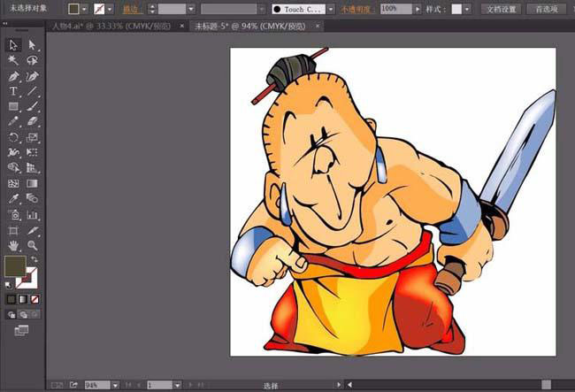This screenshot has height=392, width=575.
Task: Adjust the stroke weight stepper arrows
Action: [152, 9]
